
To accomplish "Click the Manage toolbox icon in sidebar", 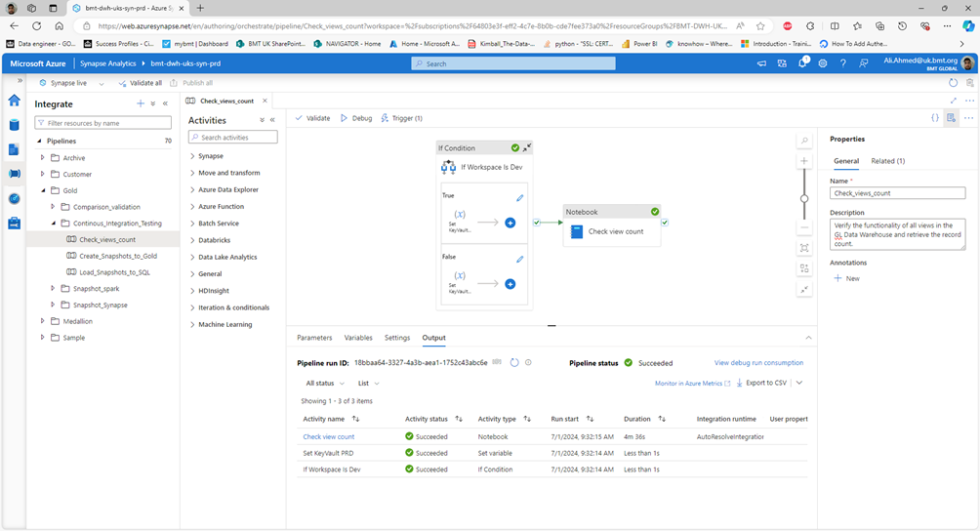I will tap(14, 223).
